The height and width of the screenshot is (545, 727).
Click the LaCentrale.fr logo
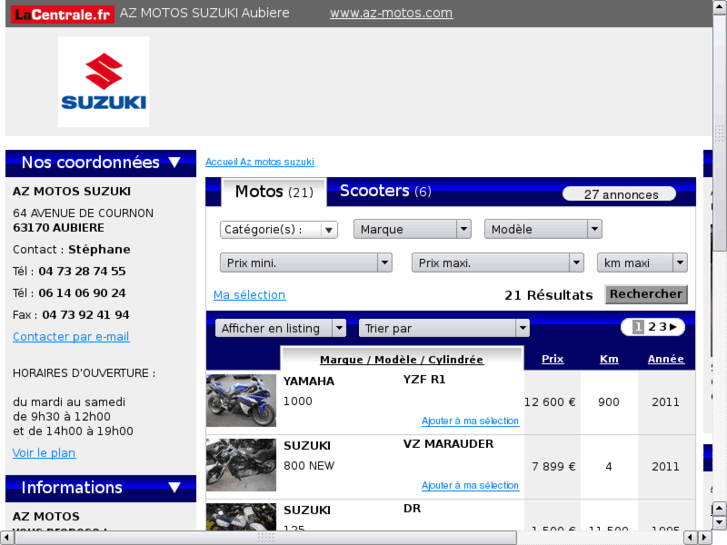(62, 14)
